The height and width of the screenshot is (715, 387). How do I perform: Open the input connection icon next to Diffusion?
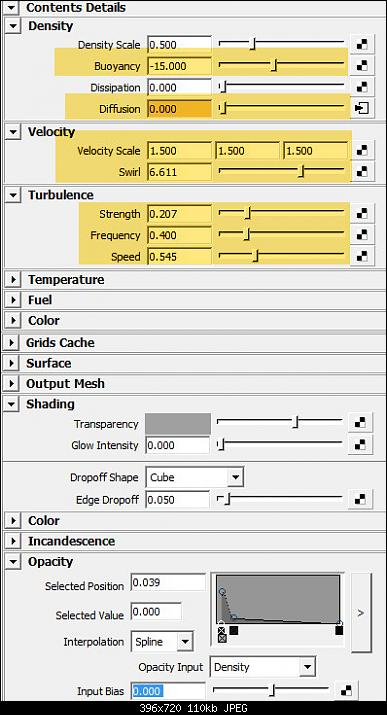362,109
